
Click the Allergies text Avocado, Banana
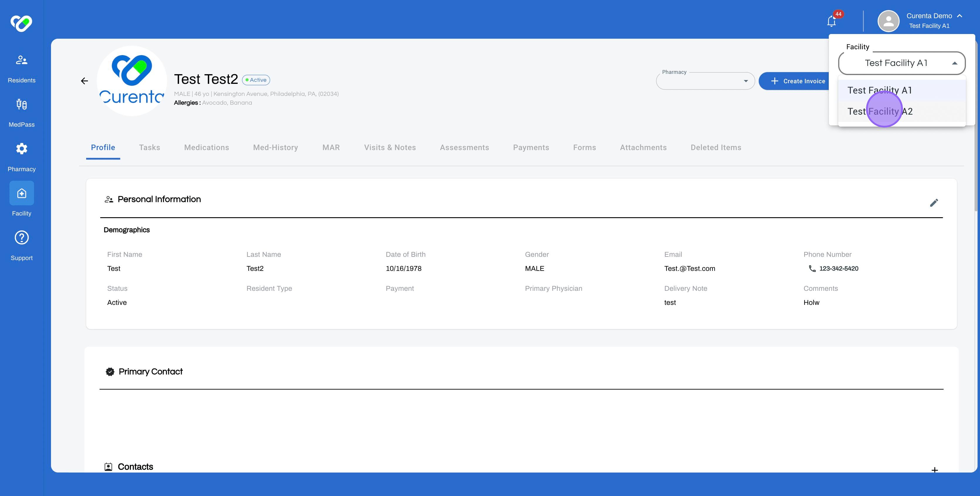[227, 103]
